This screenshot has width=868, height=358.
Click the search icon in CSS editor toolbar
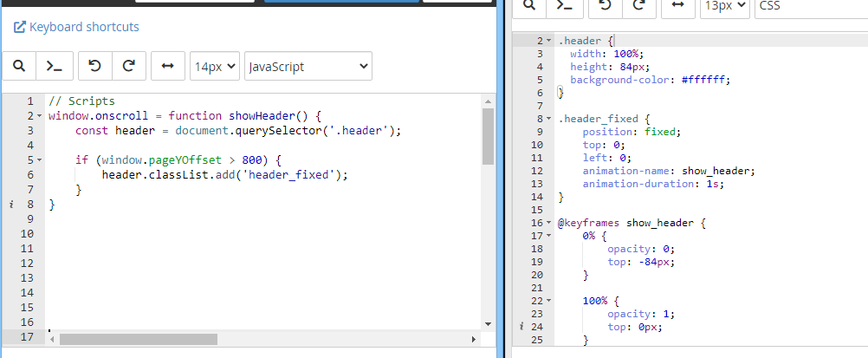530,5
